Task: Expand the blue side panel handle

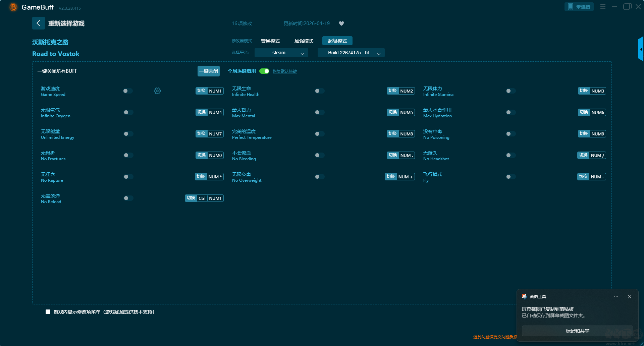Action: click(641, 49)
